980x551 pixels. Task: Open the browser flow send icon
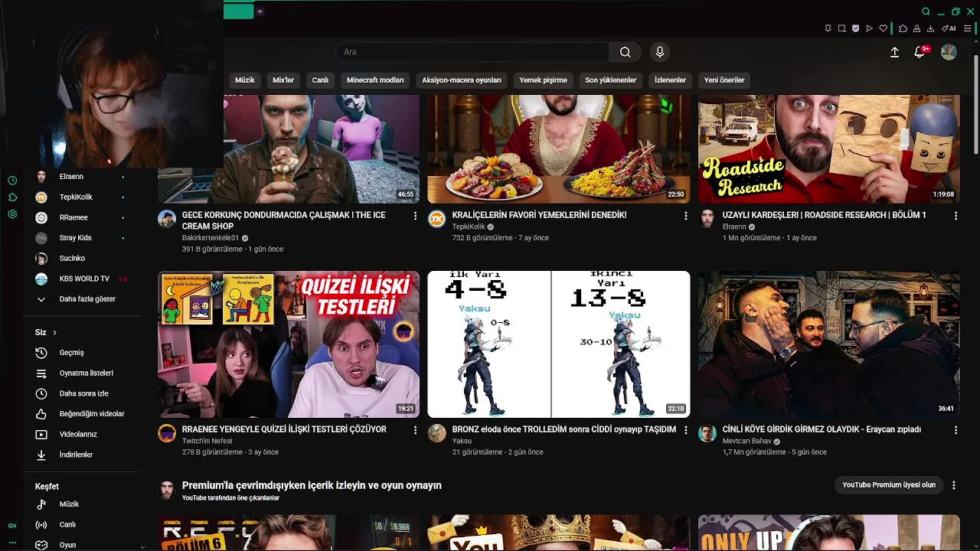869,28
